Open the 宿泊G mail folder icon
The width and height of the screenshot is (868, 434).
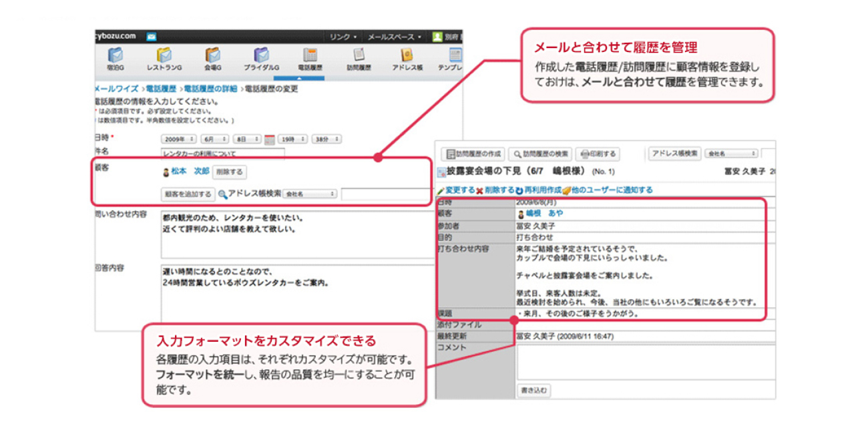pos(114,55)
